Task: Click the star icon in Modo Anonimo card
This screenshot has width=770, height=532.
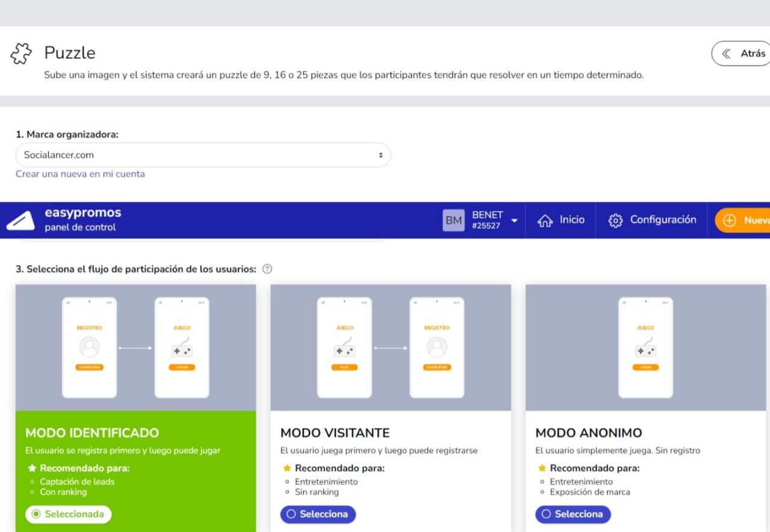Action: point(542,468)
